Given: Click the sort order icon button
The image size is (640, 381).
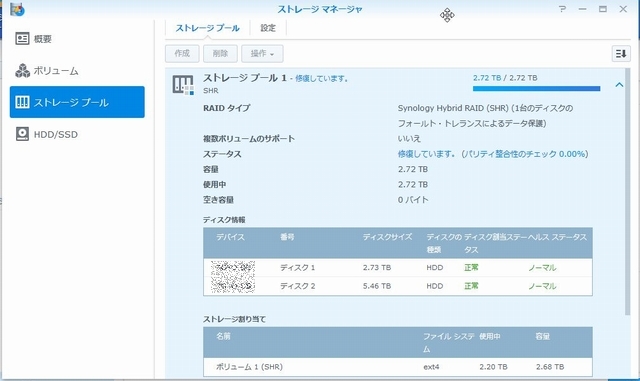Looking at the screenshot, I should pos(621,53).
